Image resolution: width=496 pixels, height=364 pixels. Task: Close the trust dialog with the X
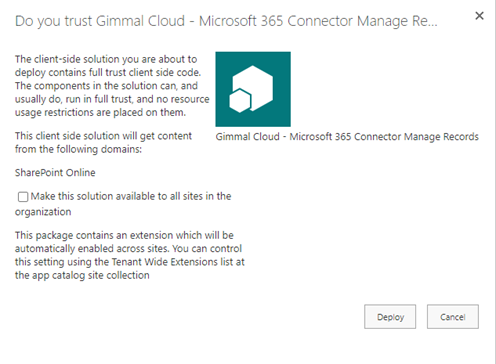(479, 16)
